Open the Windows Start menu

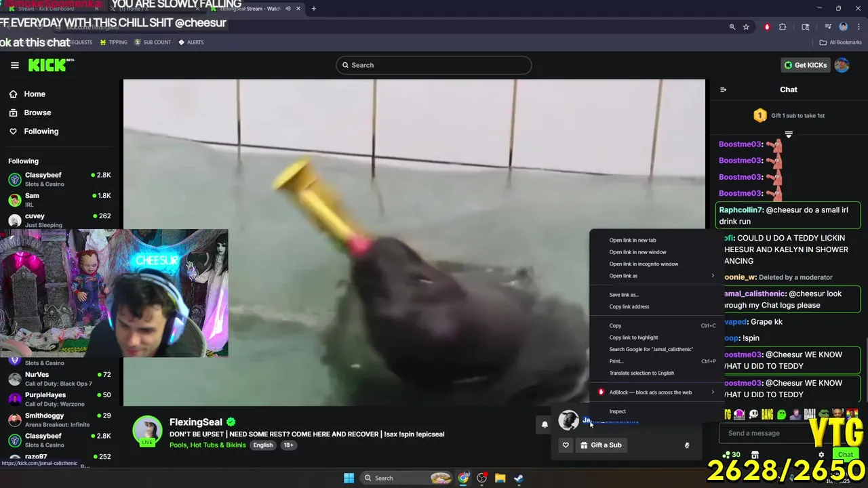coord(349,478)
